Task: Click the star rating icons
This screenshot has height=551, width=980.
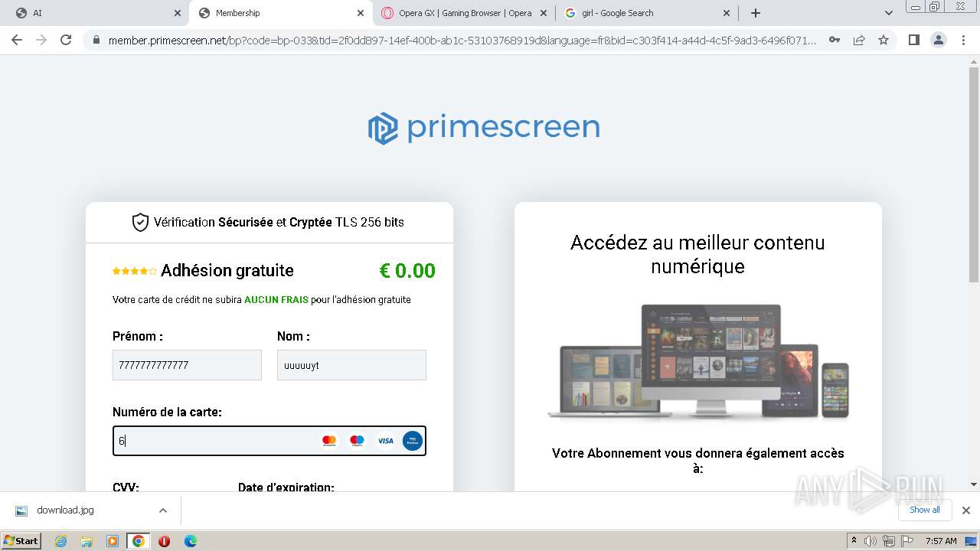Action: [135, 271]
